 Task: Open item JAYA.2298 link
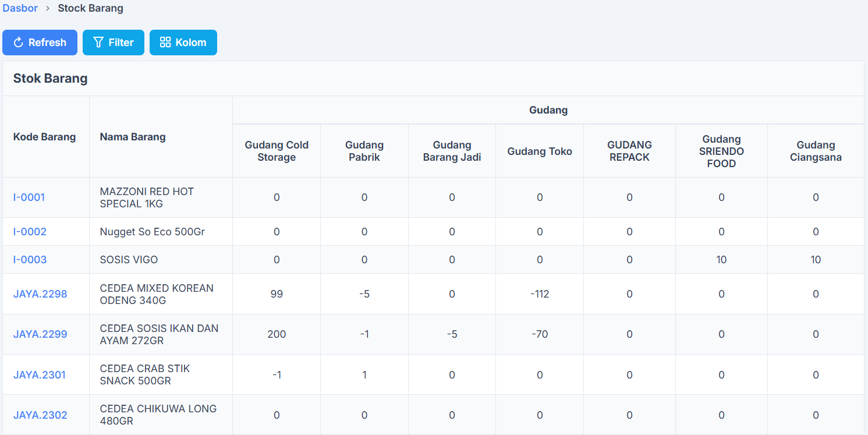[x=40, y=294]
